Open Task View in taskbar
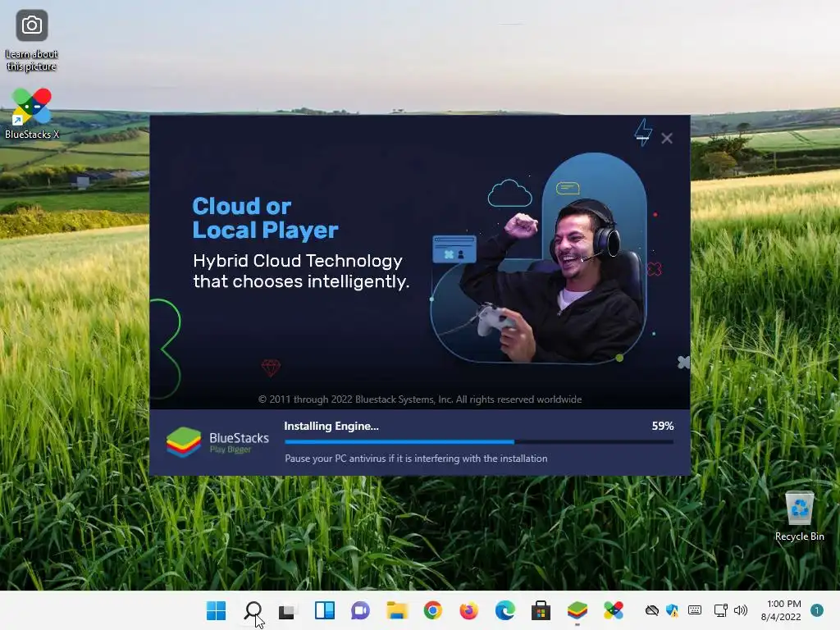 click(288, 610)
